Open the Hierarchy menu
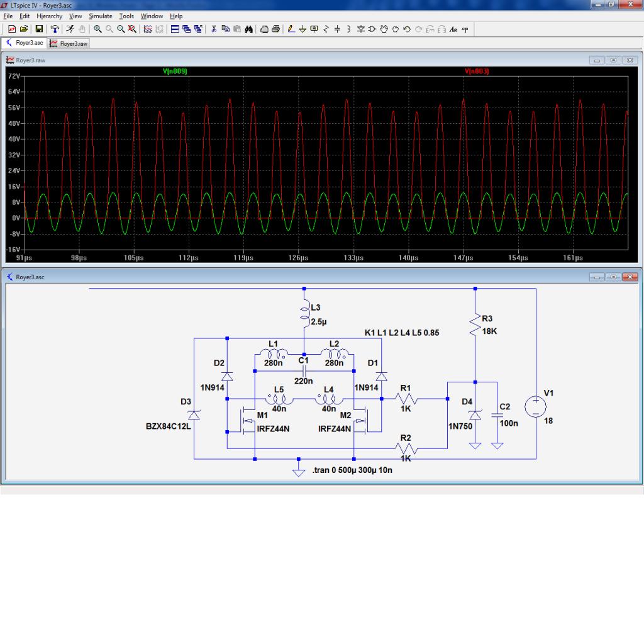This screenshot has width=644, height=644. coord(49,16)
